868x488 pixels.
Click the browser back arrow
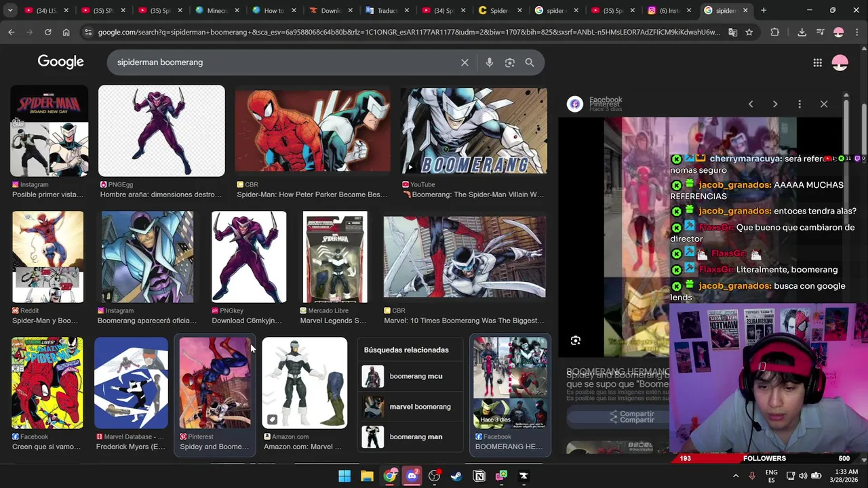click(12, 32)
